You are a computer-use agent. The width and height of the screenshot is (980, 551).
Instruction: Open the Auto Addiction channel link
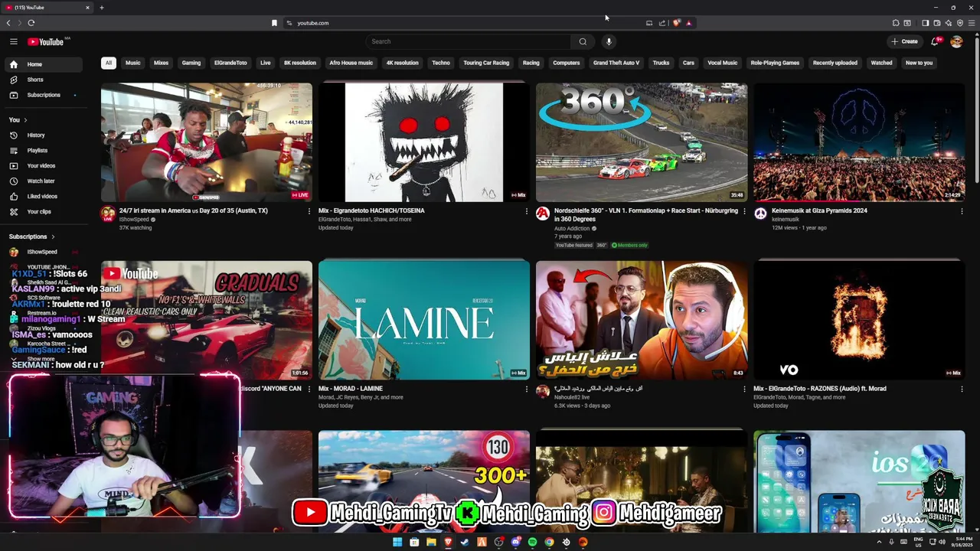[572, 228]
